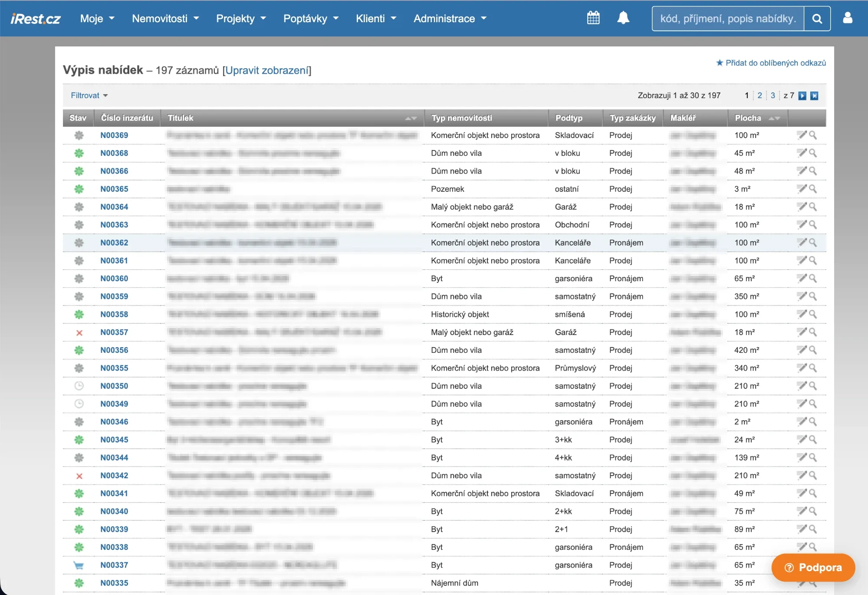View listing N00358 details magnifier
868x595 pixels.
pos(813,314)
